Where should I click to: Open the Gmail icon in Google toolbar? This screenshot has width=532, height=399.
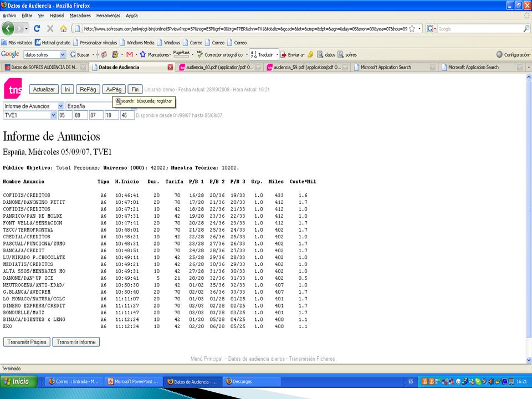point(129,54)
